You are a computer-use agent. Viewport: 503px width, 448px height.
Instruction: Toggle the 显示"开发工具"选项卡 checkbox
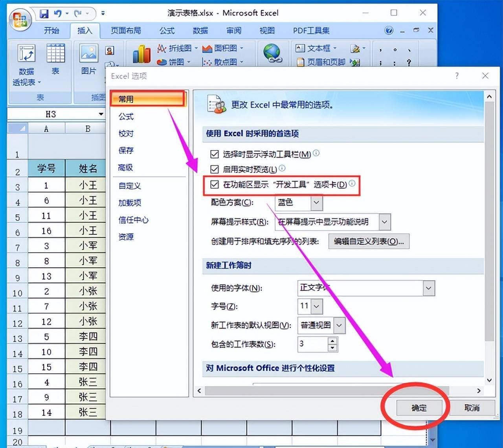[x=215, y=184]
